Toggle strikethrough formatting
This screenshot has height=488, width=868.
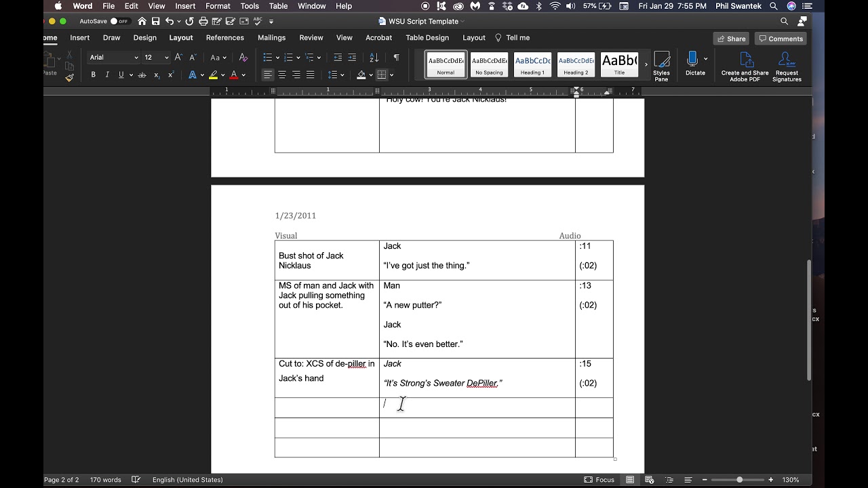(142, 75)
